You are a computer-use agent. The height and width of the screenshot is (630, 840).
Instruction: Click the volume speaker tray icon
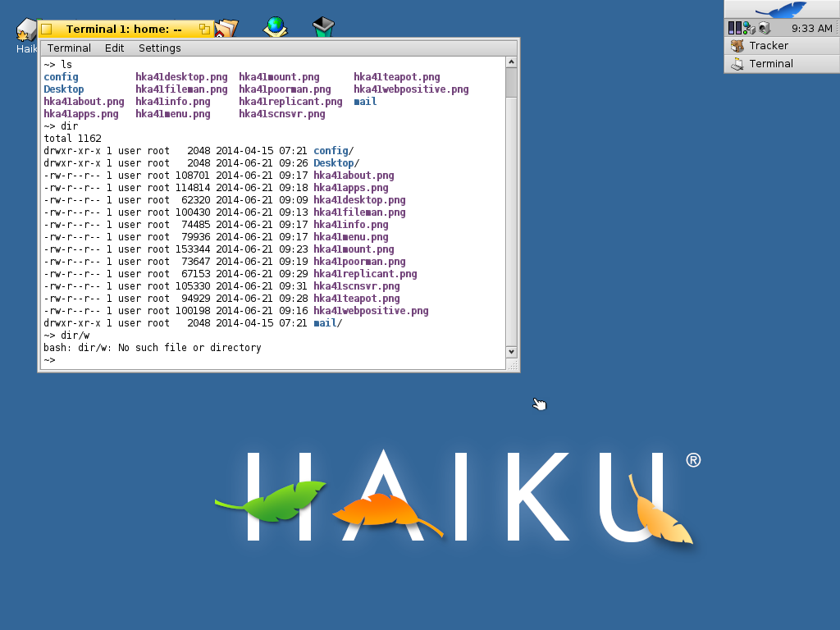pos(765,29)
